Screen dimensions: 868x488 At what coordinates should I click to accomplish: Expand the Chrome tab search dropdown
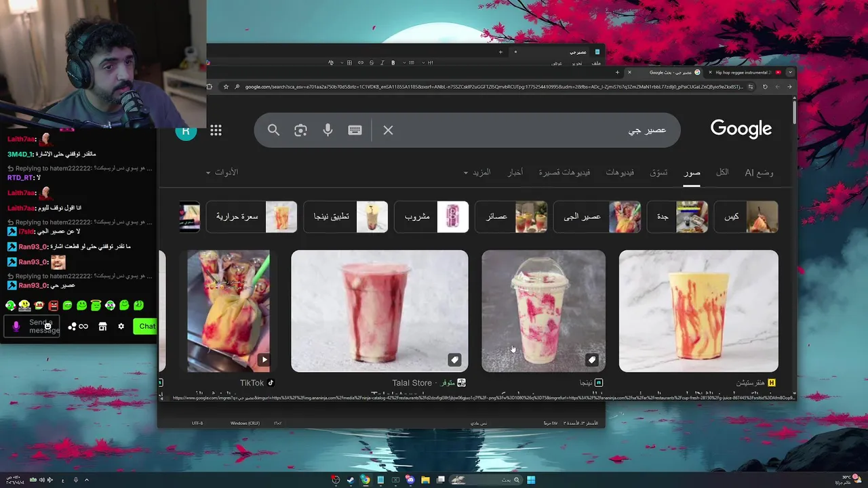[790, 73]
